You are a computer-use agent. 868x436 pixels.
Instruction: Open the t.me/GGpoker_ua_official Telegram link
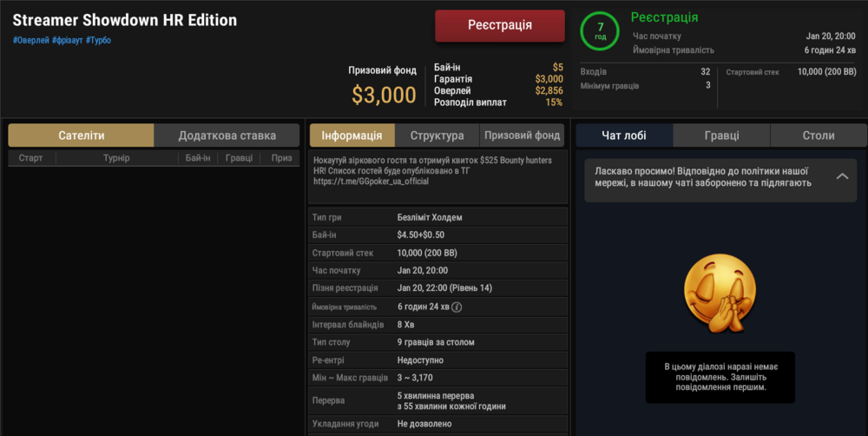(x=371, y=182)
